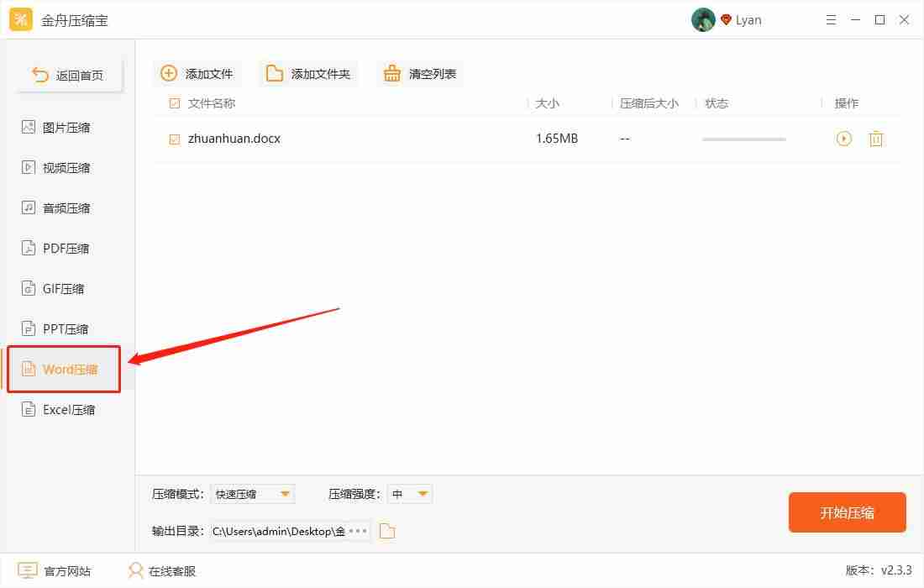The image size is (924, 588).
Task: Open the 压缩模式 dropdown showing 快速压缩
Action: coord(253,494)
